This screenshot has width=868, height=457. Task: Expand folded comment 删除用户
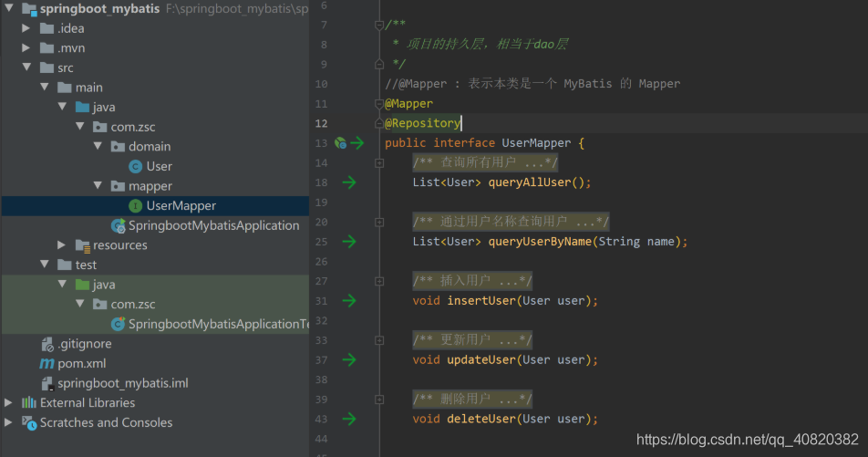(379, 400)
